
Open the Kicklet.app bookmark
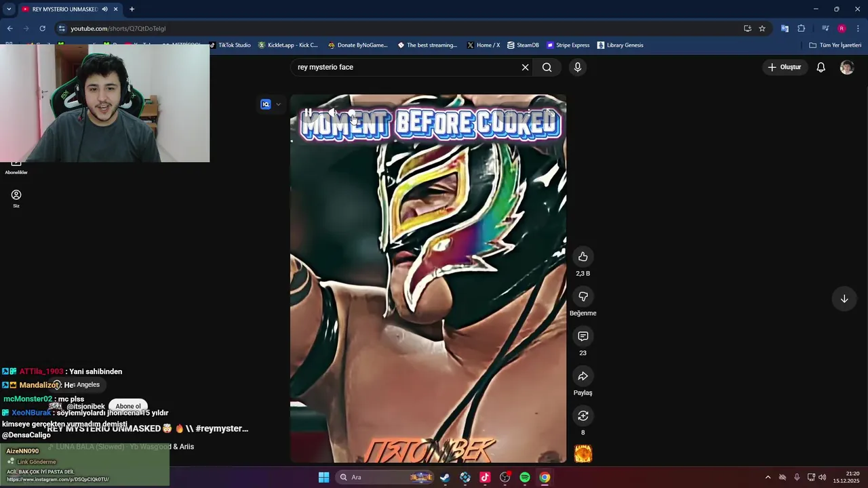pyautogui.click(x=288, y=45)
